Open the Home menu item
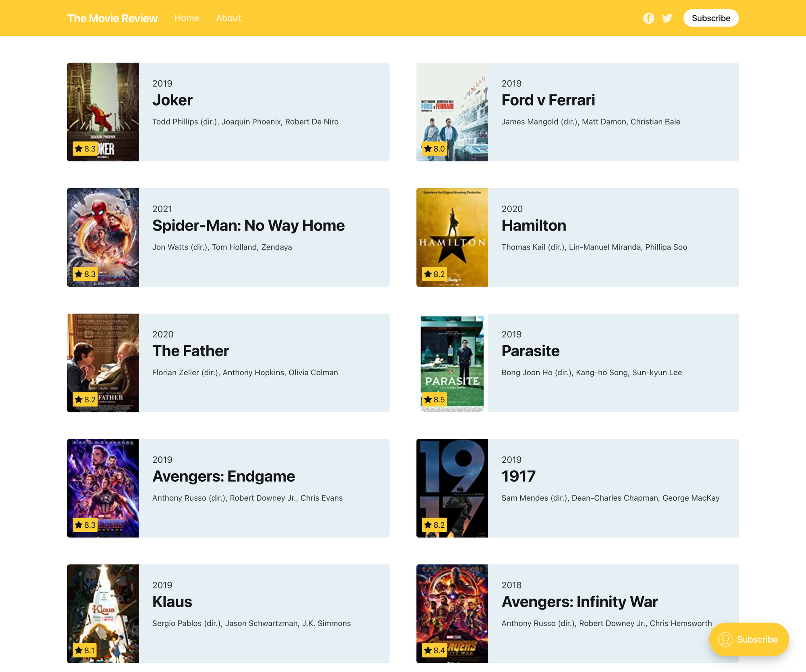Viewport: 806px width, 672px height. (x=186, y=18)
